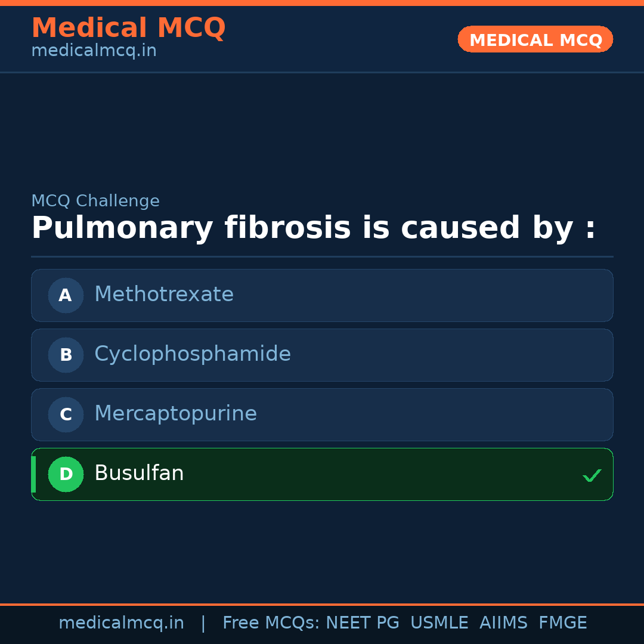Click the orange MEDICAL MCQ badge

pos(535,39)
